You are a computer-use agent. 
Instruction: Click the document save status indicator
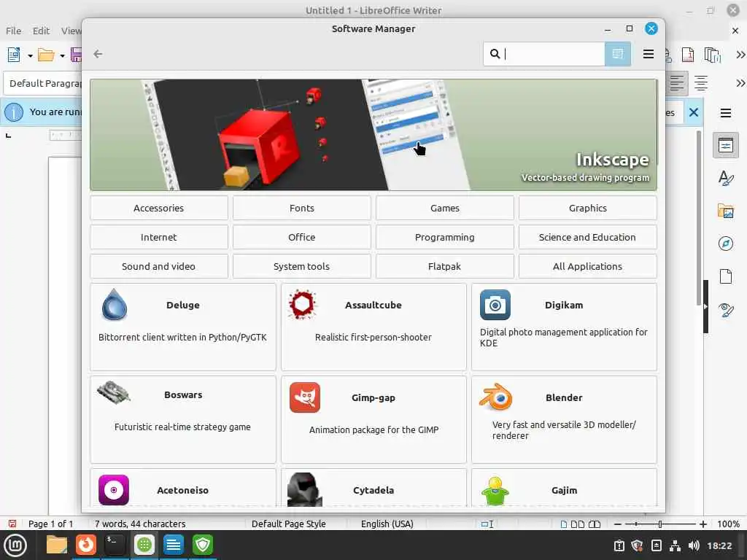click(x=12, y=524)
